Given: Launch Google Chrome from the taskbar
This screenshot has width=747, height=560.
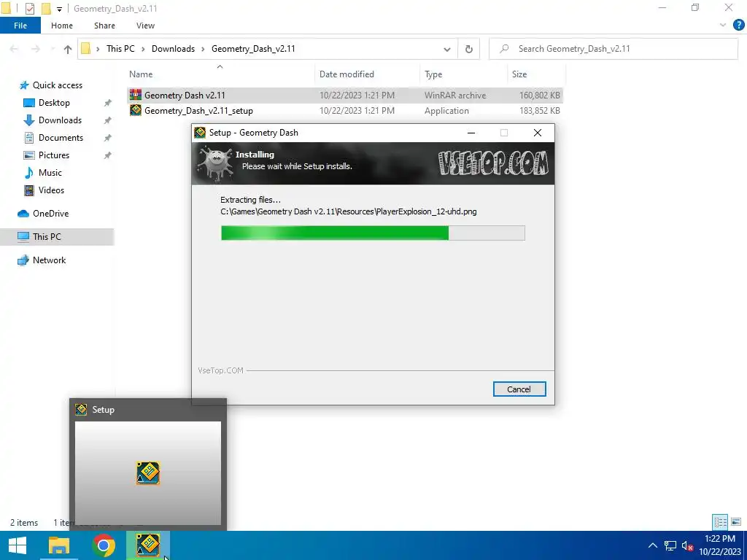Looking at the screenshot, I should tap(104, 545).
